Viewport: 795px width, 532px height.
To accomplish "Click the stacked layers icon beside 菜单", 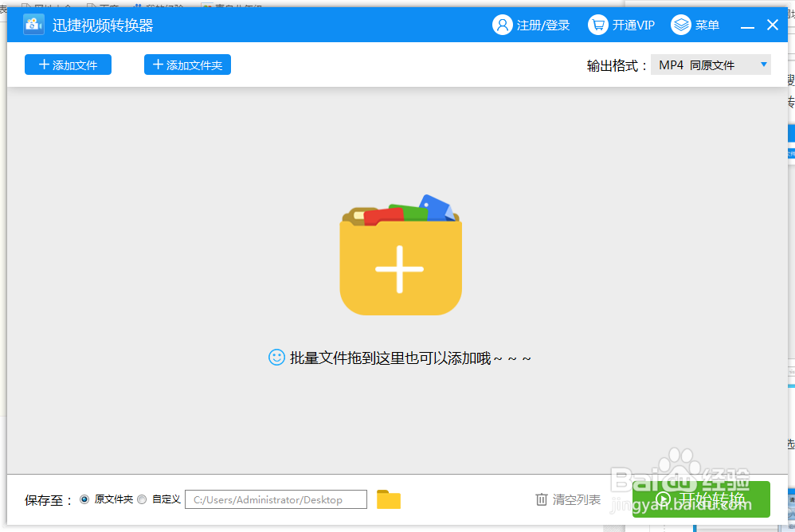I will [x=679, y=25].
